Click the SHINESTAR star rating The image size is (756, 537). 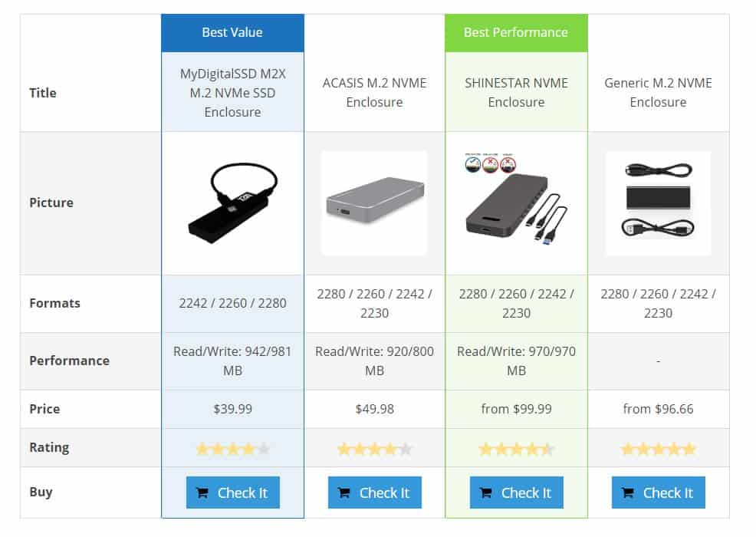516,449
